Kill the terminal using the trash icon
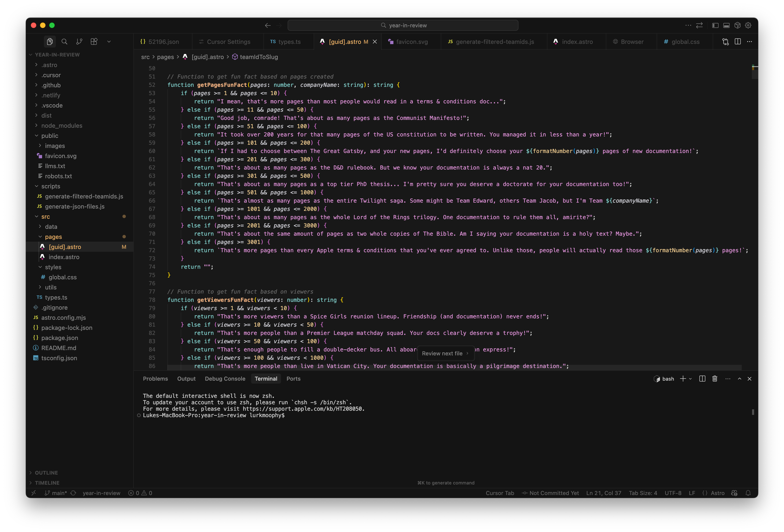 715,379
